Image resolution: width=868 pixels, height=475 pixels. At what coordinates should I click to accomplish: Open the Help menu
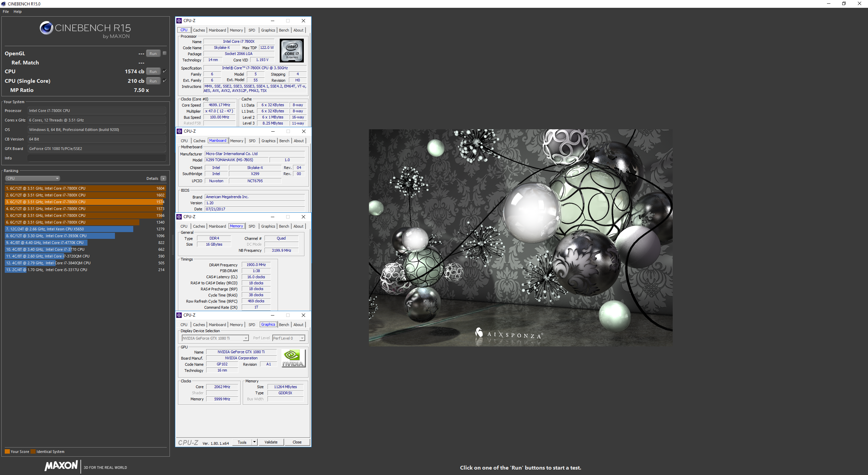[x=18, y=12]
